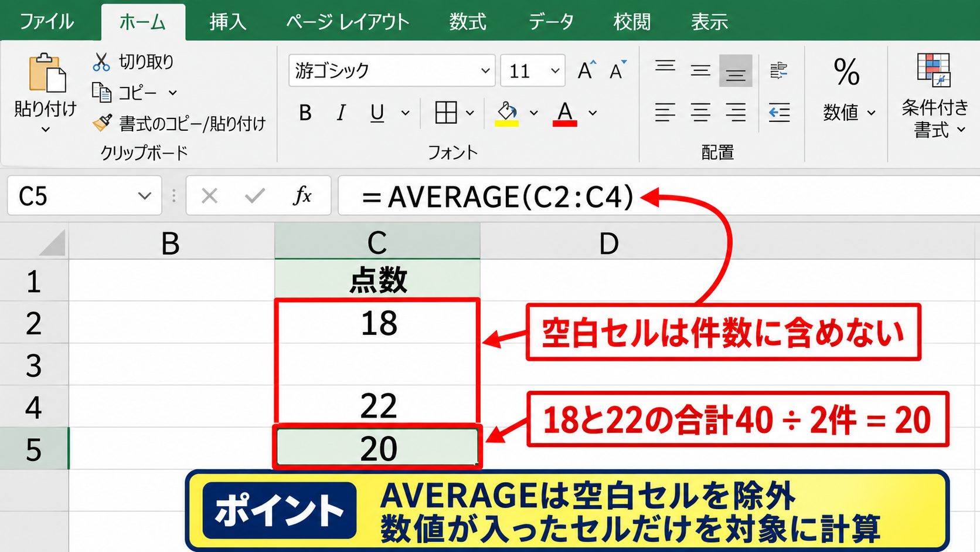Center text horizontally
The width and height of the screenshot is (980, 552).
pyautogui.click(x=700, y=112)
